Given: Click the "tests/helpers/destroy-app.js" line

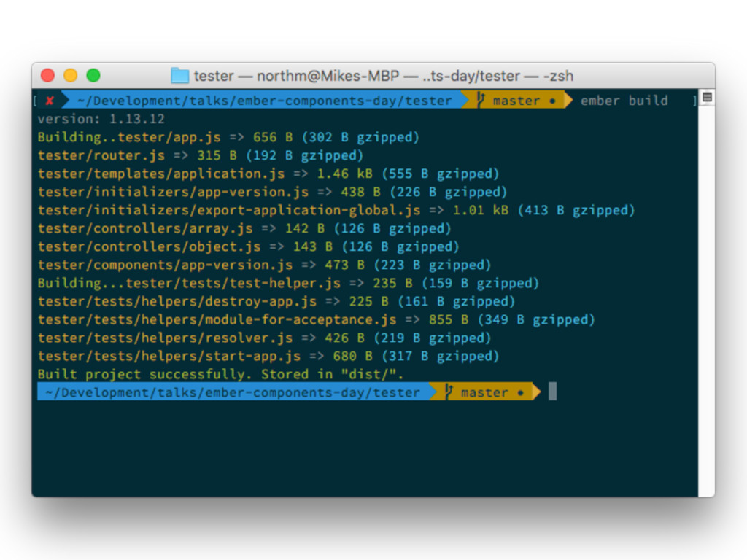Looking at the screenshot, I should [x=276, y=301].
